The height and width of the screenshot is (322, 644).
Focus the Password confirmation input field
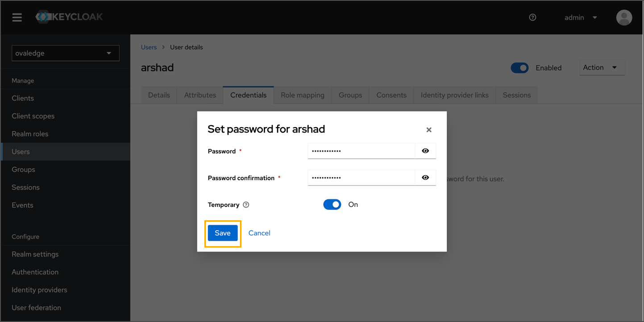[x=361, y=178]
